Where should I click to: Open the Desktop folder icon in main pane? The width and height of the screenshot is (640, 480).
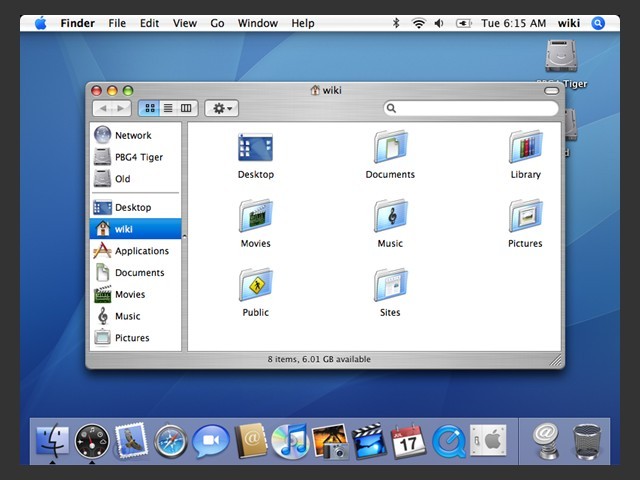pyautogui.click(x=256, y=147)
